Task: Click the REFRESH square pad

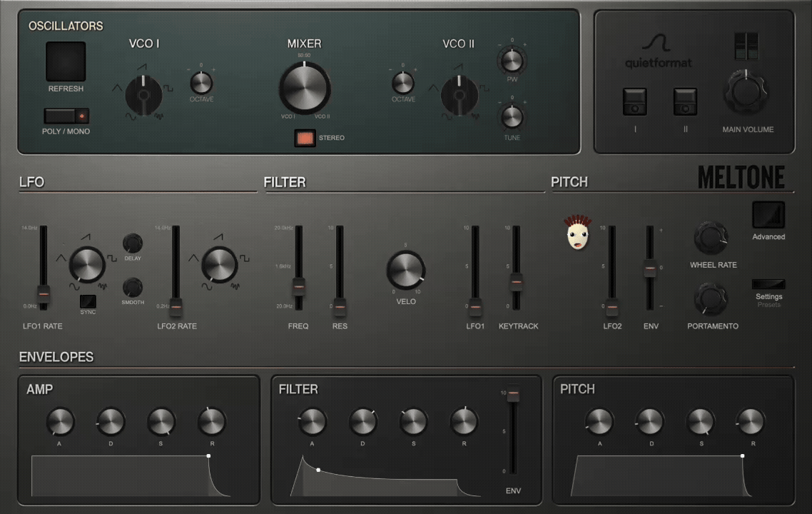Action: tap(66, 61)
